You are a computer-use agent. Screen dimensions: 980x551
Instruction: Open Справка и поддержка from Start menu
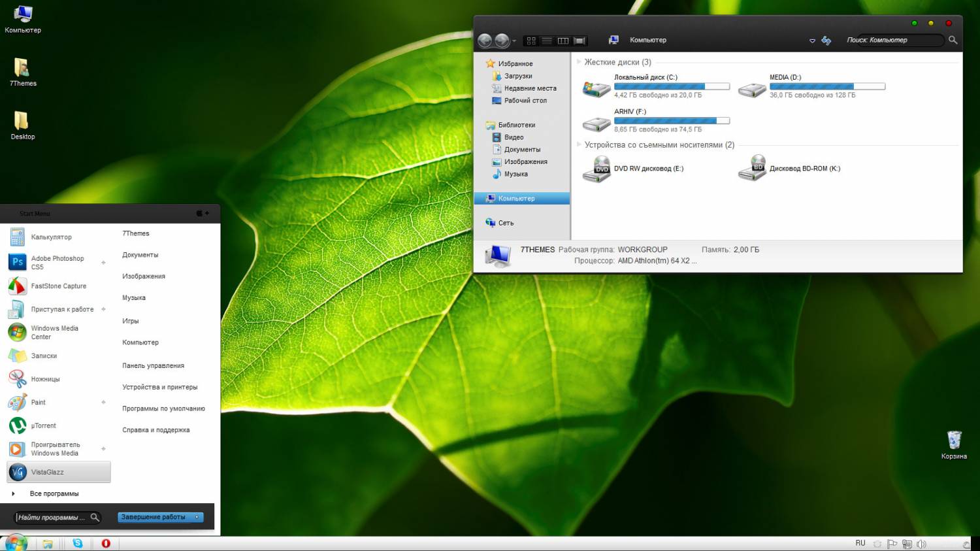pyautogui.click(x=155, y=430)
